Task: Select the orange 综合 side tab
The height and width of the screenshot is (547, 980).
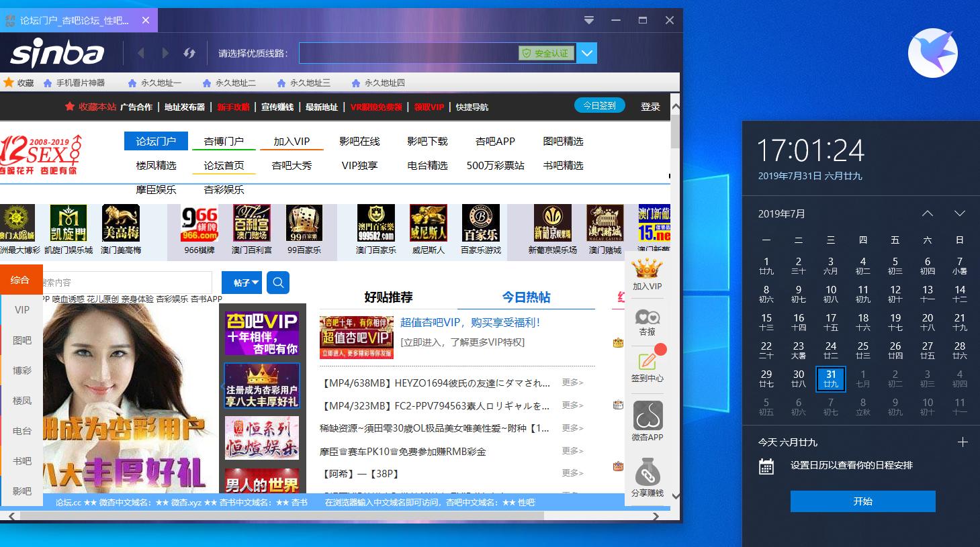Action: coord(20,280)
